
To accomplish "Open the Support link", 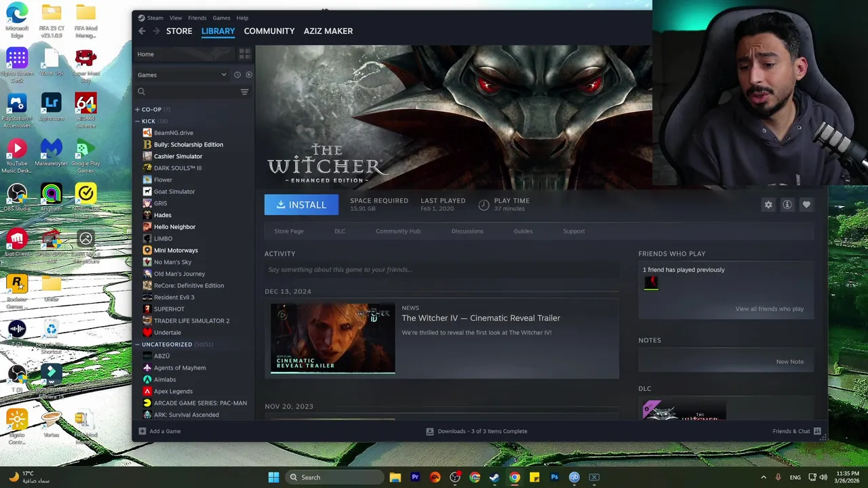I will point(574,231).
